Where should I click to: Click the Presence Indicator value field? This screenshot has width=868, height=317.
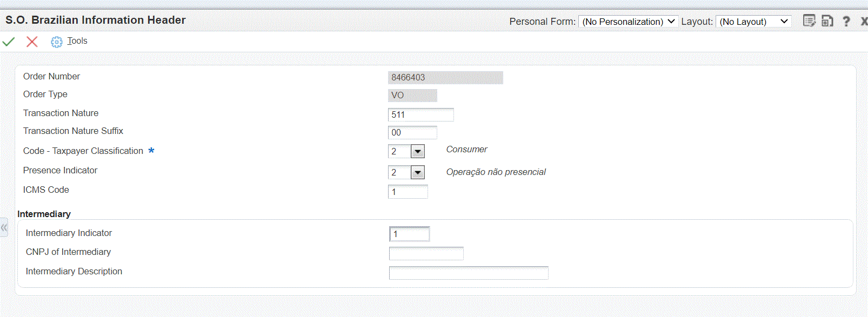click(x=399, y=173)
